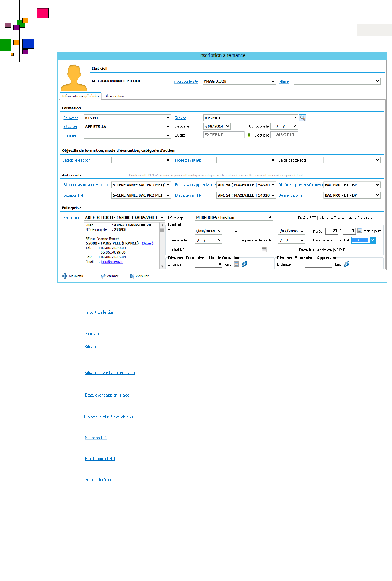Click the Mode d'évaluation link
The image size is (392, 581).
click(x=189, y=160)
